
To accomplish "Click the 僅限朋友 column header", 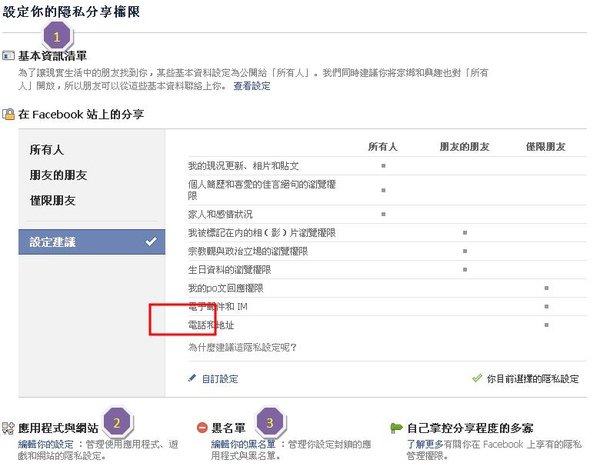I will click(x=546, y=147).
